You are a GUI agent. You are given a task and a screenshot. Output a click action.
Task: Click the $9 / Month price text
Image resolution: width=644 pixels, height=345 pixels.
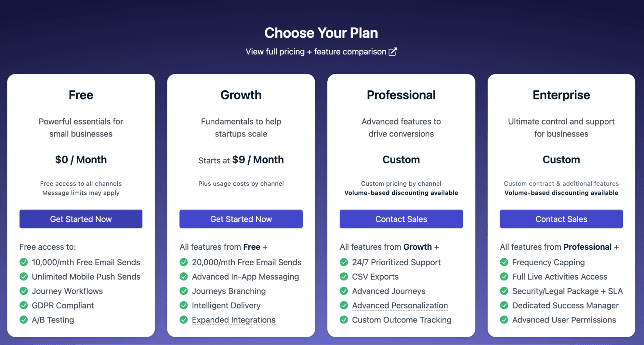pos(258,160)
